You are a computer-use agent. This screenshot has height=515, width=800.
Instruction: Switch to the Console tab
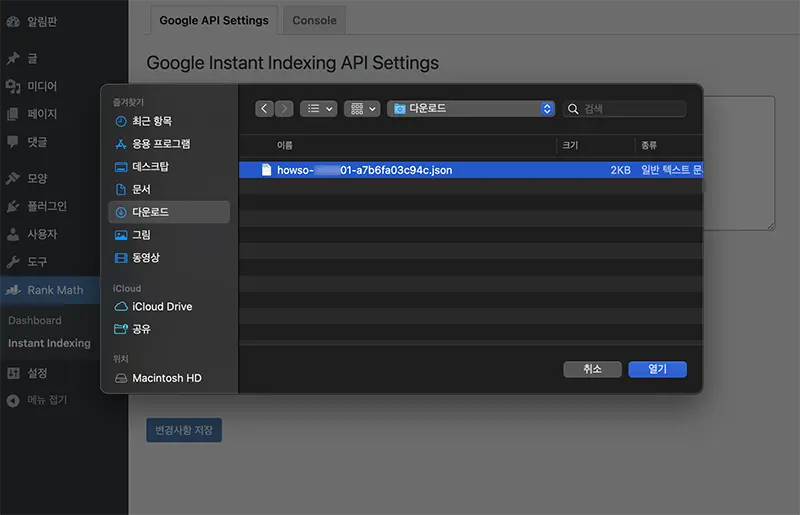(314, 20)
